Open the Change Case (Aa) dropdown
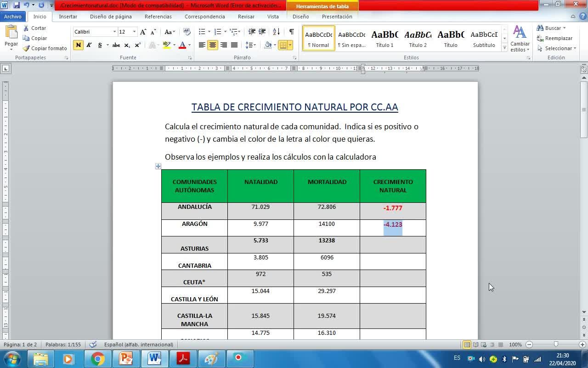This screenshot has width=588, height=368. pos(170,32)
